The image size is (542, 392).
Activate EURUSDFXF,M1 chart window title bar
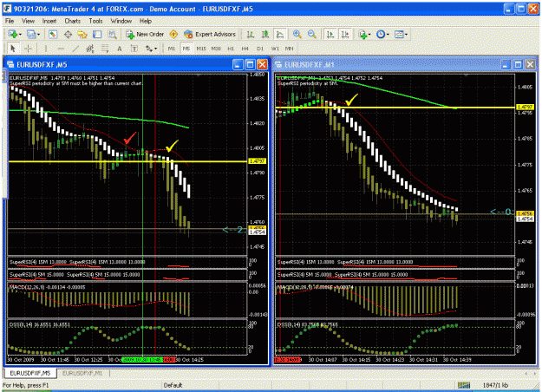(x=387, y=65)
